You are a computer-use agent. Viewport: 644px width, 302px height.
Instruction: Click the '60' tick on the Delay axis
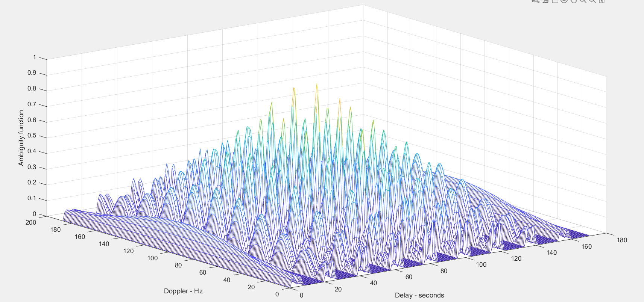pos(409,277)
